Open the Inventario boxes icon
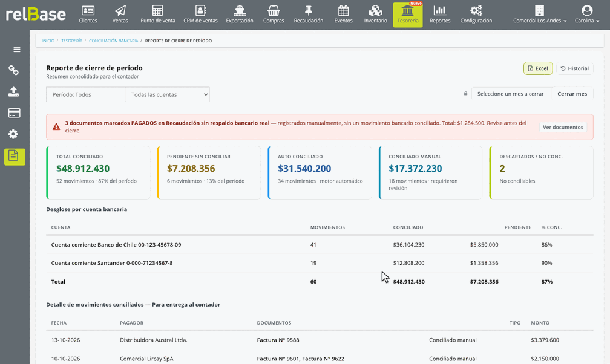Viewport: 610px width, 364px height. click(x=375, y=10)
